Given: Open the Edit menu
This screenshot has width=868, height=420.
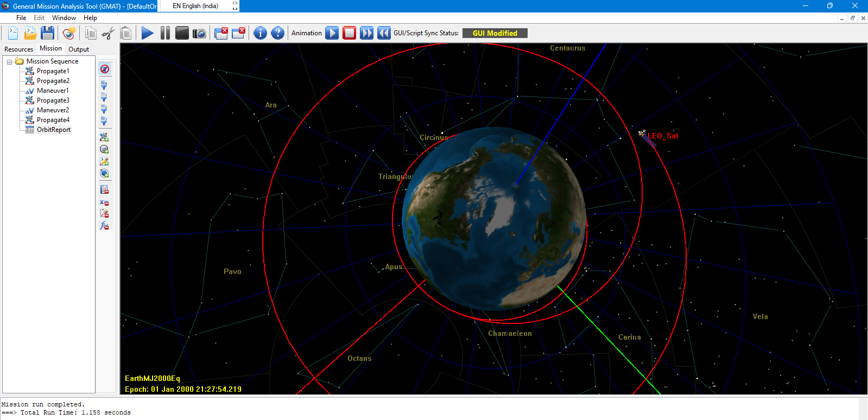Looking at the screenshot, I should pyautogui.click(x=39, y=18).
